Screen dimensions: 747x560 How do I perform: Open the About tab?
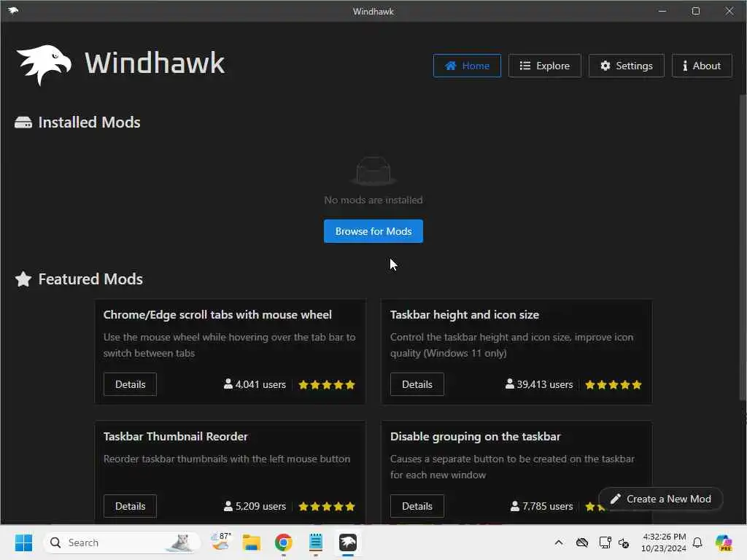702,66
